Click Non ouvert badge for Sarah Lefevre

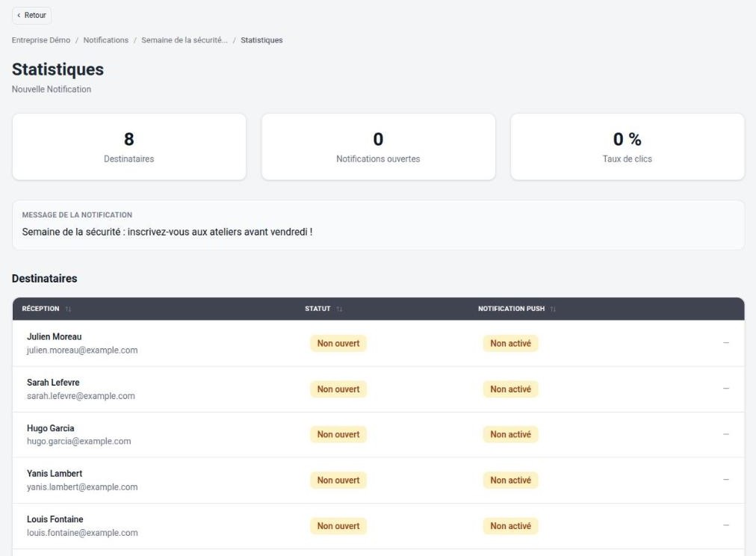338,389
